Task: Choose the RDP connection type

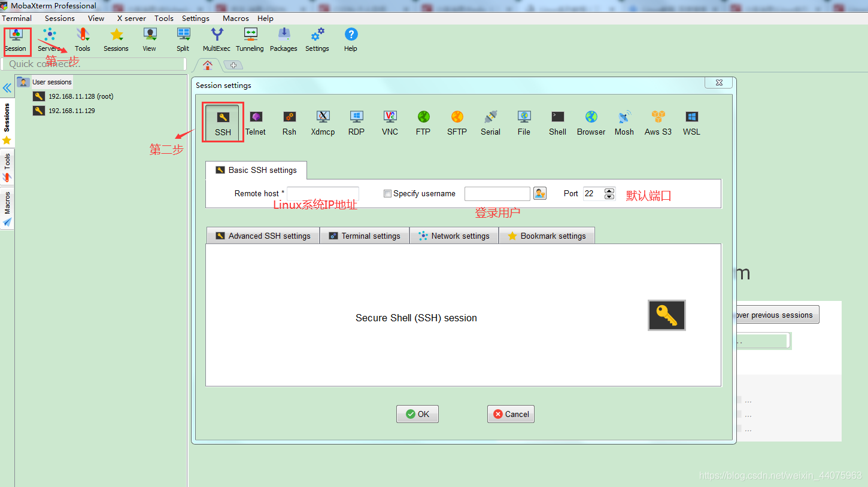Action: tap(356, 122)
